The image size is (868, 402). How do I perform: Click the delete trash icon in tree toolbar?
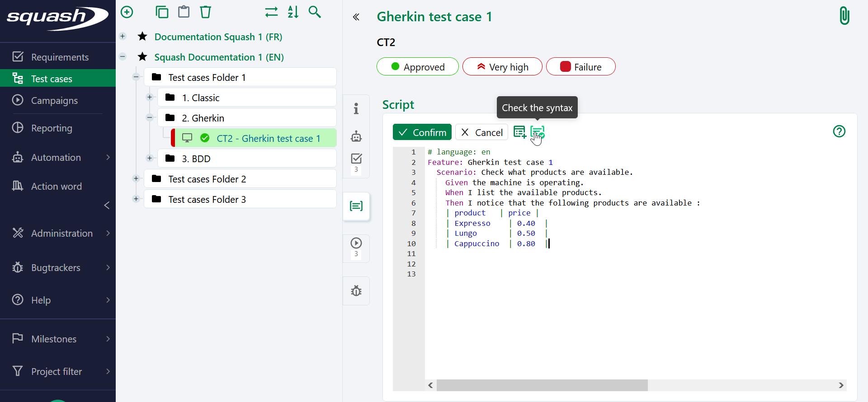(x=206, y=12)
